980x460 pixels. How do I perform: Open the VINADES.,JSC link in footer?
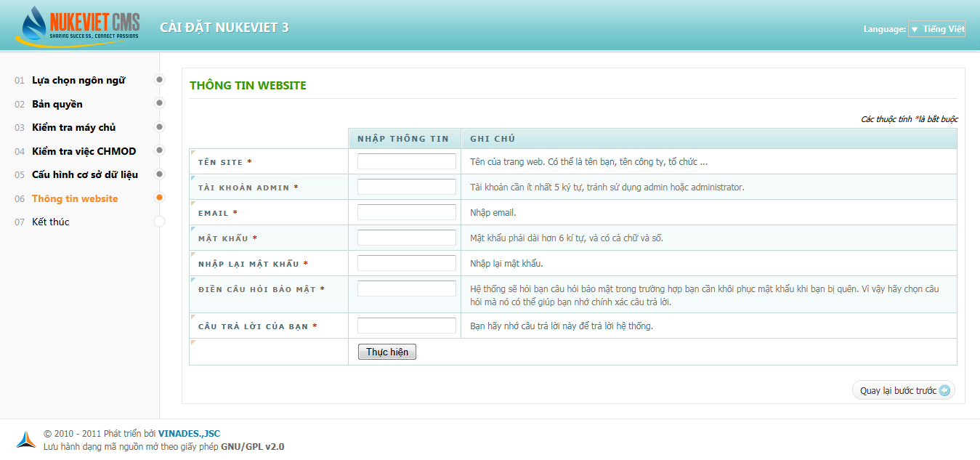189,434
